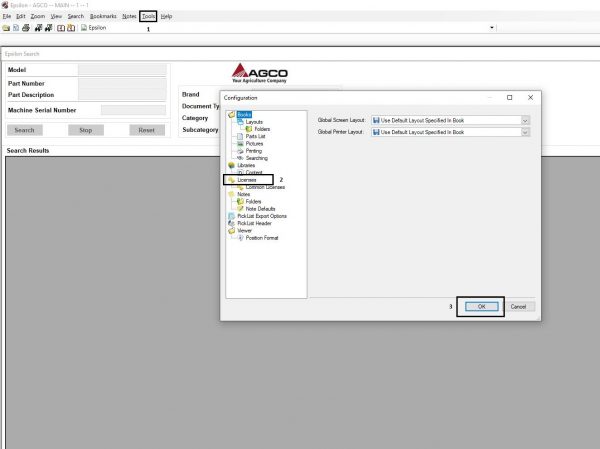Click the "Category" label
This screenshot has width=600, height=449.
195,118
